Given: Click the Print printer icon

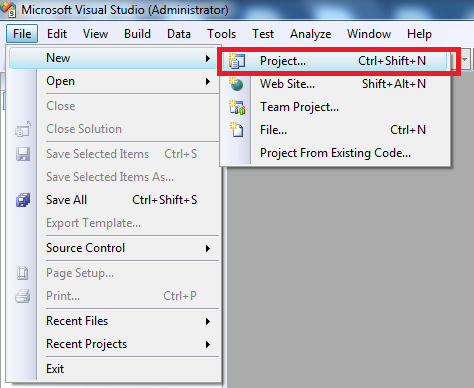Looking at the screenshot, I should [x=23, y=296].
